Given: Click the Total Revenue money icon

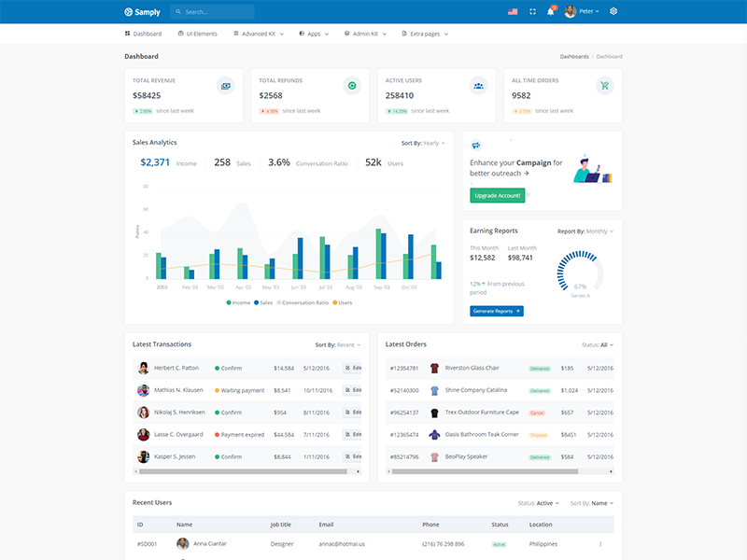Looking at the screenshot, I should tap(225, 86).
